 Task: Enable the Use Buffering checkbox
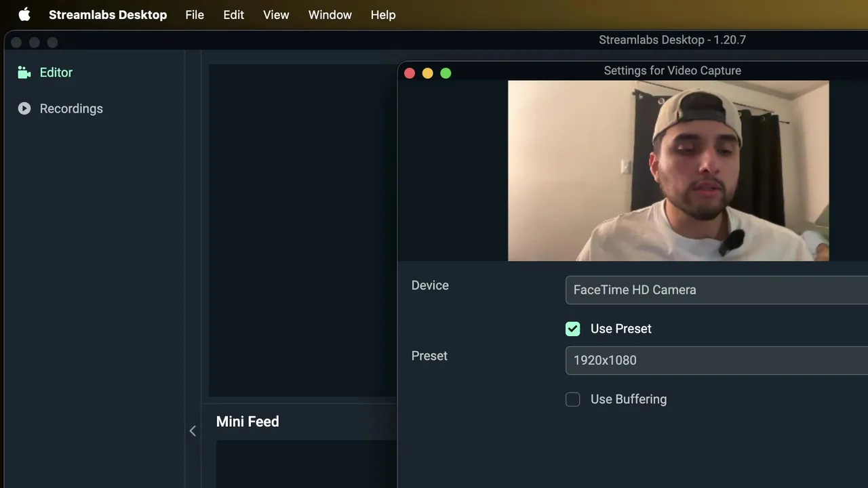(x=573, y=399)
